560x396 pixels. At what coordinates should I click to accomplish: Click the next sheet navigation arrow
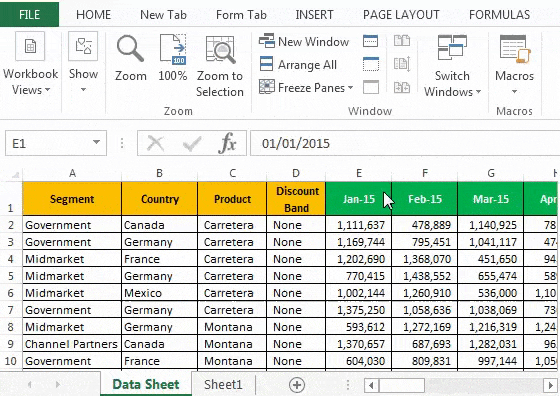tap(58, 385)
